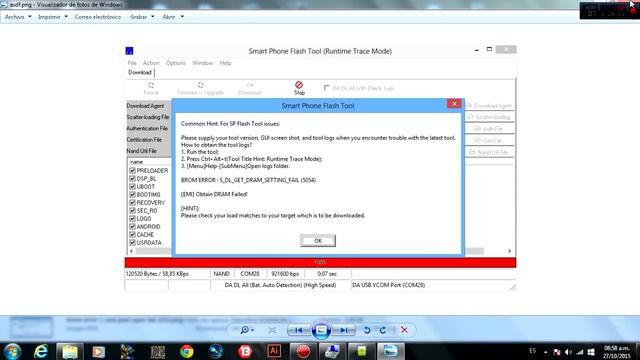Show hidden tray icons arrow
Image resolution: width=640 pixels, height=360 pixels.
point(545,352)
